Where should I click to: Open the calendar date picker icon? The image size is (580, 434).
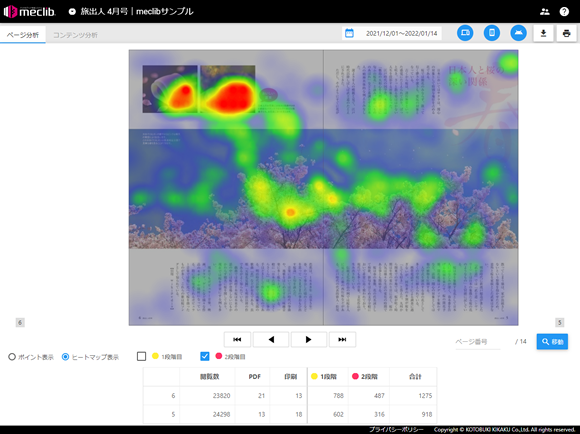point(349,33)
